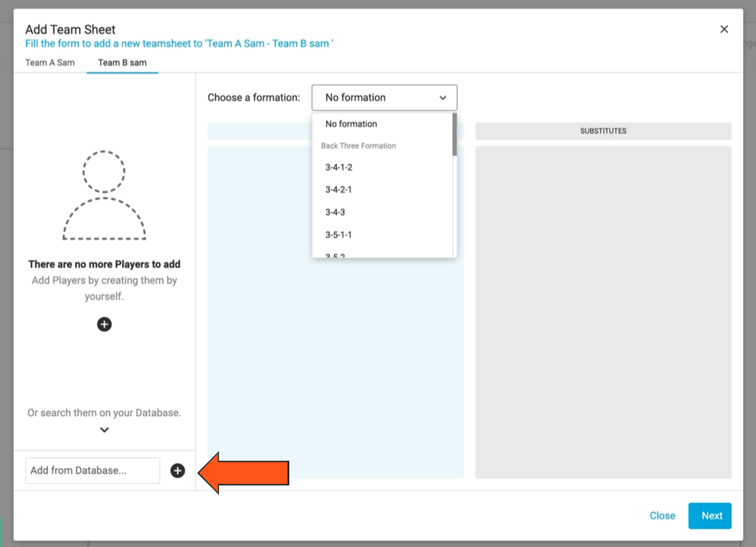Choose the 3-4-2-1 formation
Screen dimensions: 756x547
pyautogui.click(x=382, y=189)
